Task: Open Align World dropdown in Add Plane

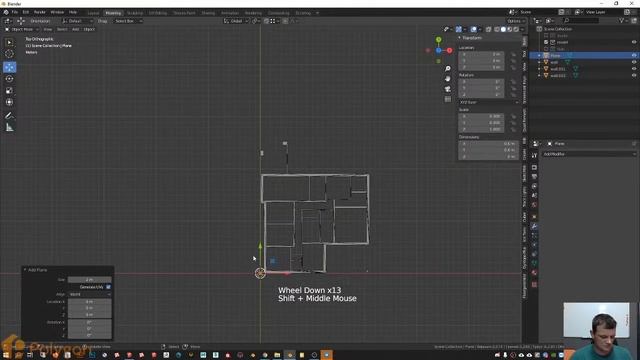Action: [89, 294]
